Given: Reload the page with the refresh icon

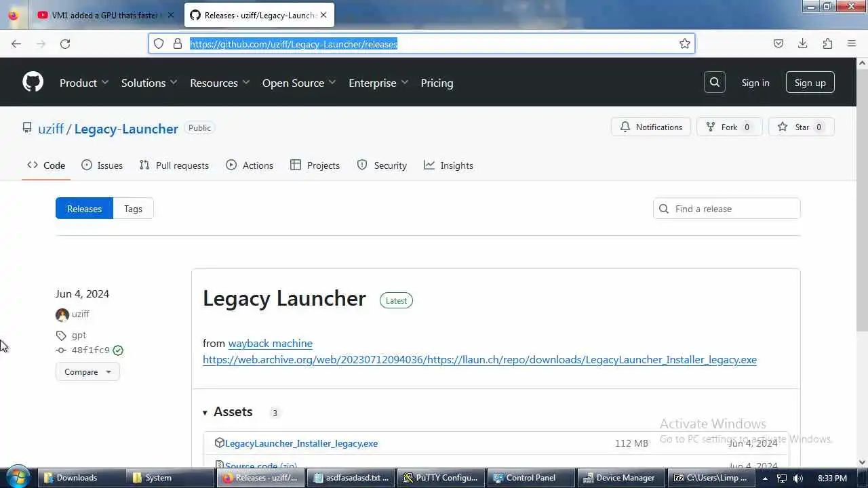Looking at the screenshot, I should 65,43.
